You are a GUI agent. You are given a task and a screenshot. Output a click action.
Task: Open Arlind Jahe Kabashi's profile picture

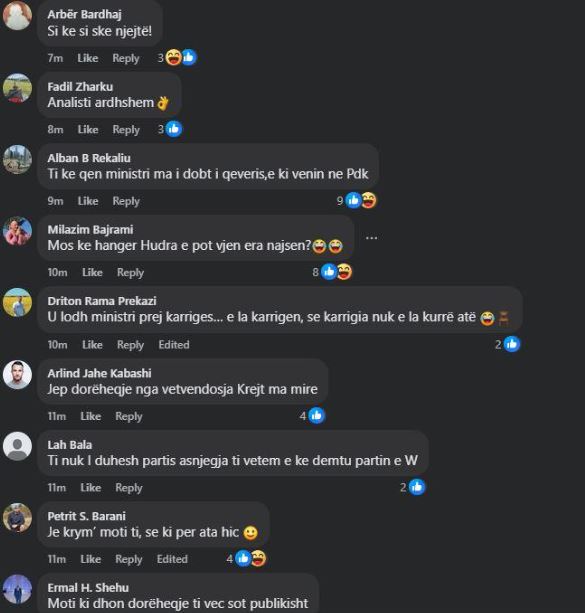coord(17,375)
